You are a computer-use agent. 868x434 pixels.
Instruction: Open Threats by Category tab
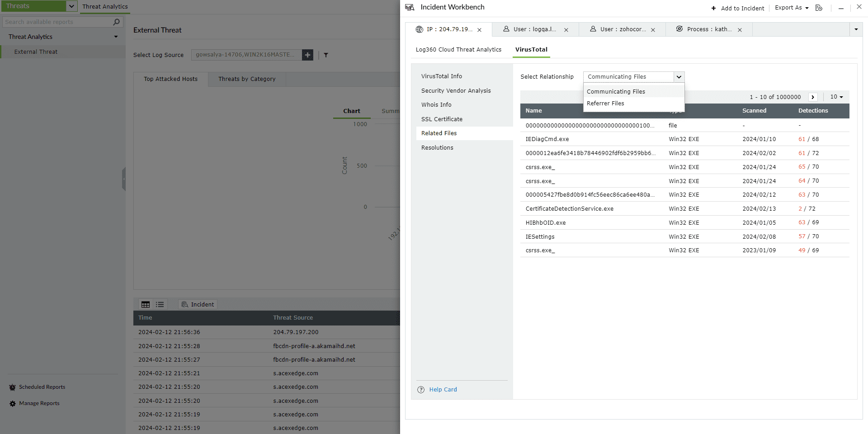[x=247, y=79]
